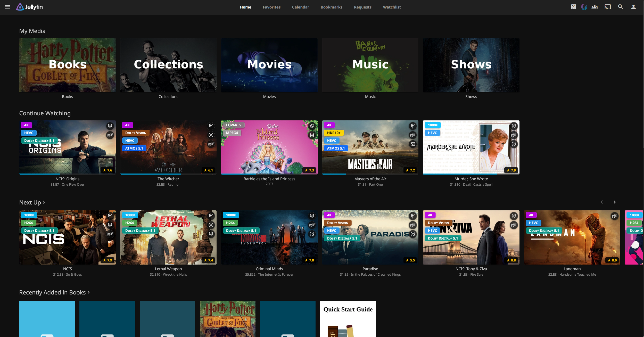The width and height of the screenshot is (644, 337).
Task: Click the topmost round badge on Barbie card
Action: (312, 126)
